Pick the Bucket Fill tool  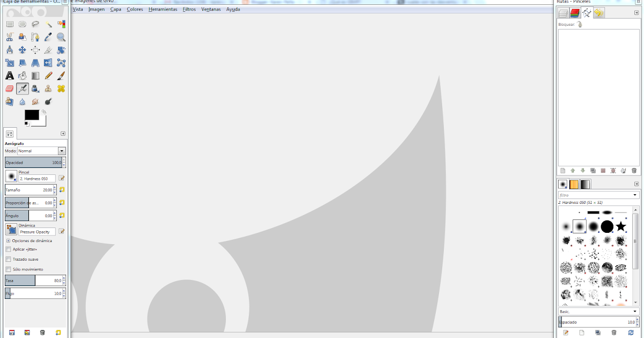[22, 75]
